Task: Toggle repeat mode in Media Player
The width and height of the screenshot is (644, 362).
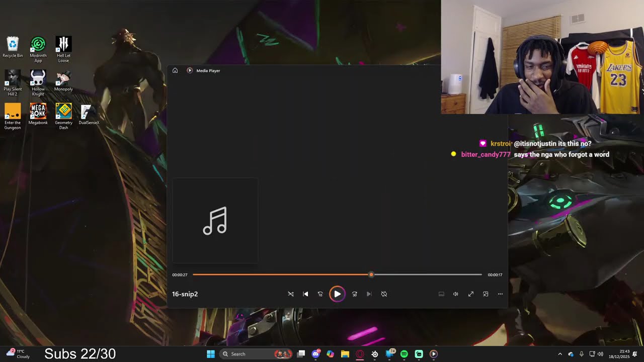Action: coord(384,294)
